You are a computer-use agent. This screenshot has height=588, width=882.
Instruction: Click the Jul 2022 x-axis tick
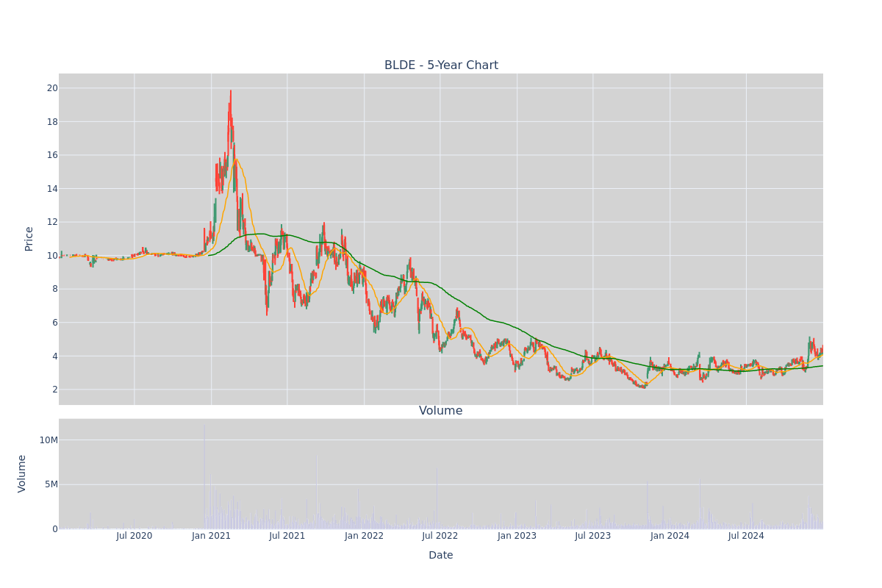tap(440, 536)
